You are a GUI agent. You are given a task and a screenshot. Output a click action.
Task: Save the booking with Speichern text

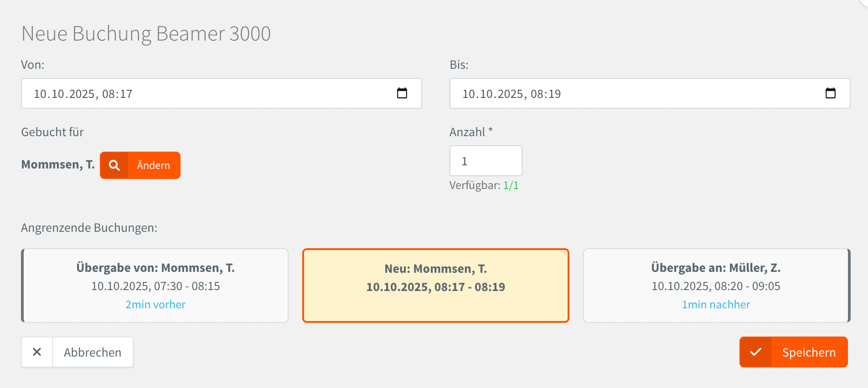[x=809, y=352]
